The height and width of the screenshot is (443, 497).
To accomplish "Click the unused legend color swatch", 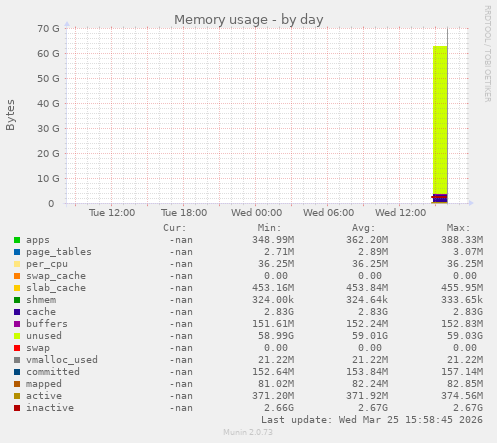I will coord(17,336).
